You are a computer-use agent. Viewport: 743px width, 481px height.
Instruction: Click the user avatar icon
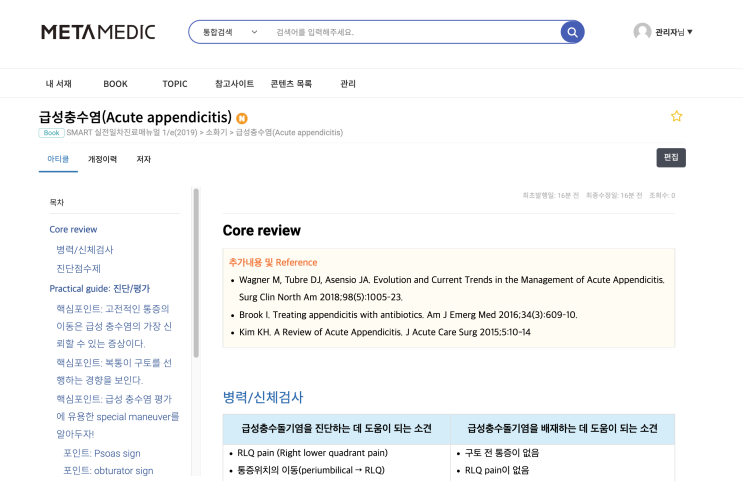642,32
